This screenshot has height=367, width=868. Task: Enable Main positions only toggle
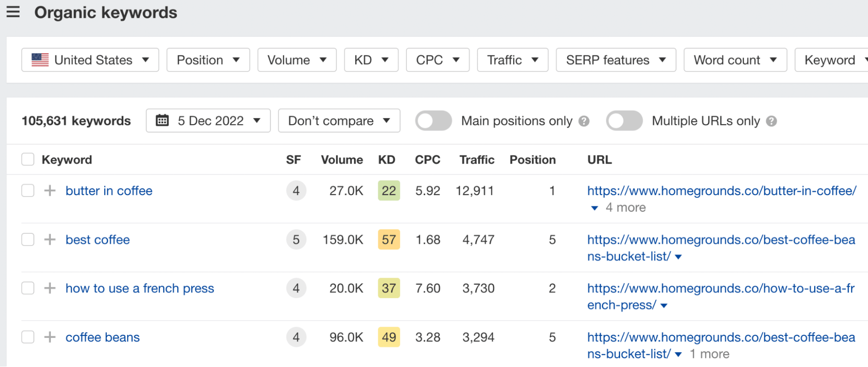pyautogui.click(x=433, y=121)
